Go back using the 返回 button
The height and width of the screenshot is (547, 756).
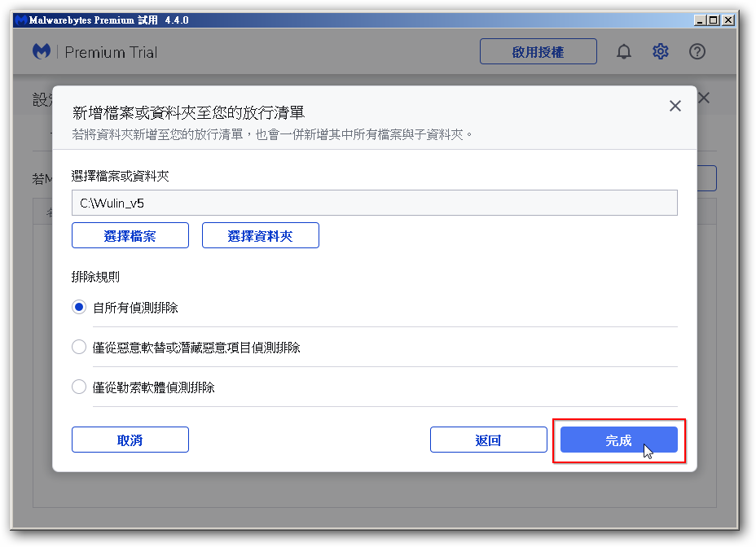click(x=488, y=440)
